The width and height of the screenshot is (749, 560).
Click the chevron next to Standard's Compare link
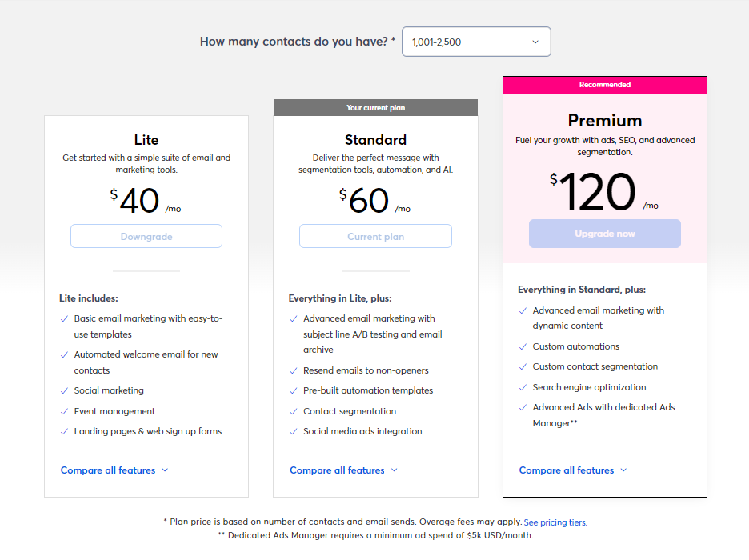(395, 470)
